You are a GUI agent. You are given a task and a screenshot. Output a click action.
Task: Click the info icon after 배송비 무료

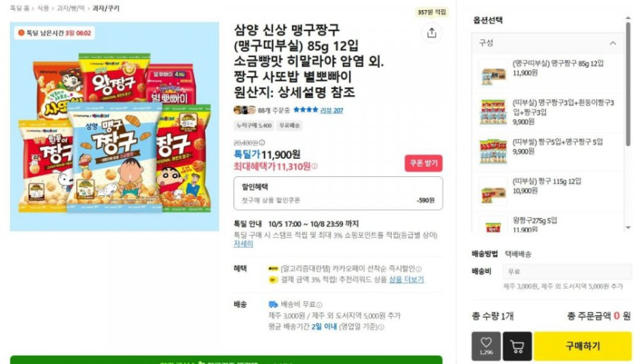point(319,305)
